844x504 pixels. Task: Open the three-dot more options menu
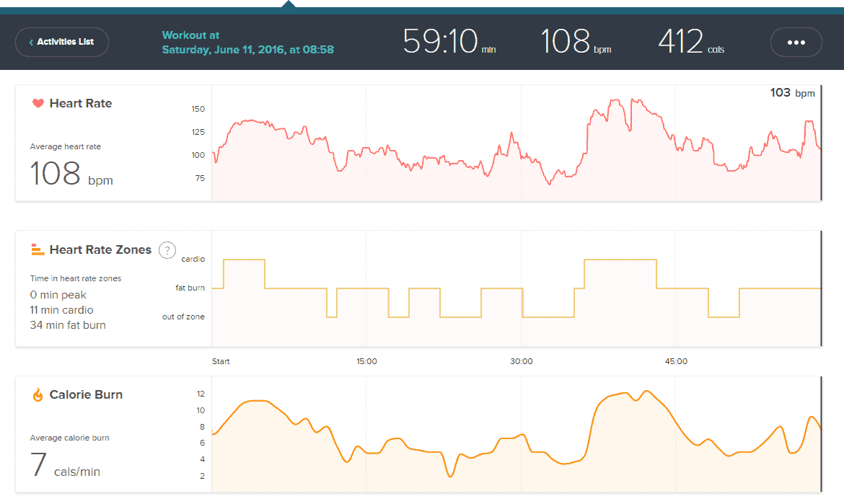[x=796, y=43]
